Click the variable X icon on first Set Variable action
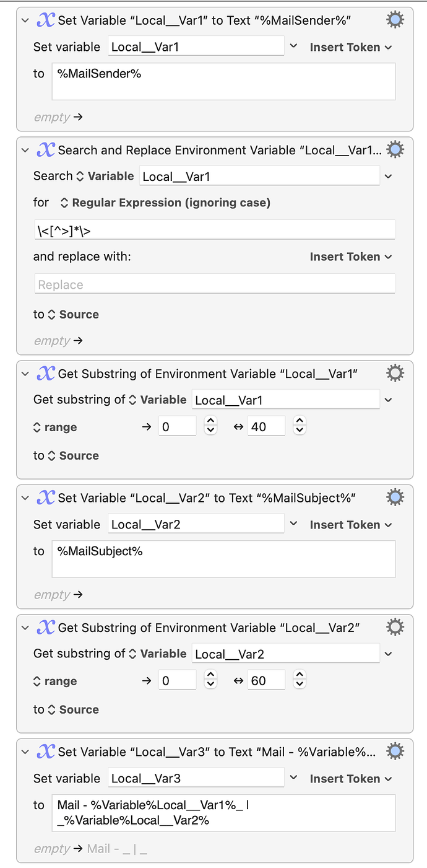The height and width of the screenshot is (868, 427). tap(45, 19)
